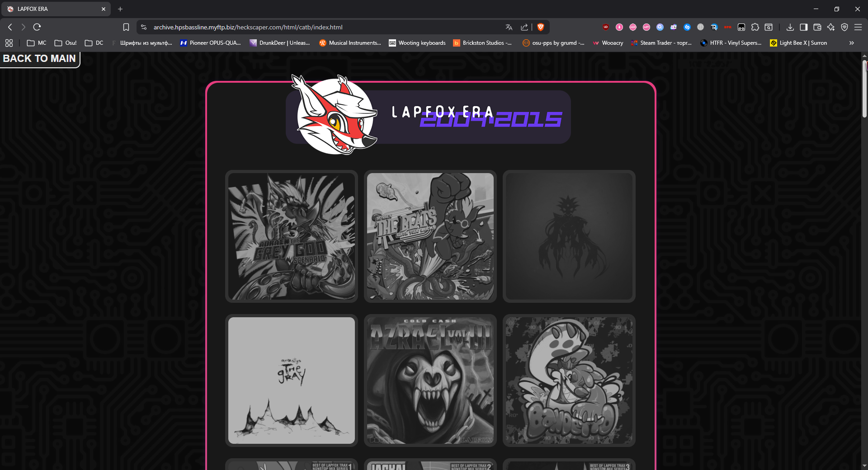868x470 pixels.
Task: Click the page's vertical scrollbar
Action: [x=864, y=90]
